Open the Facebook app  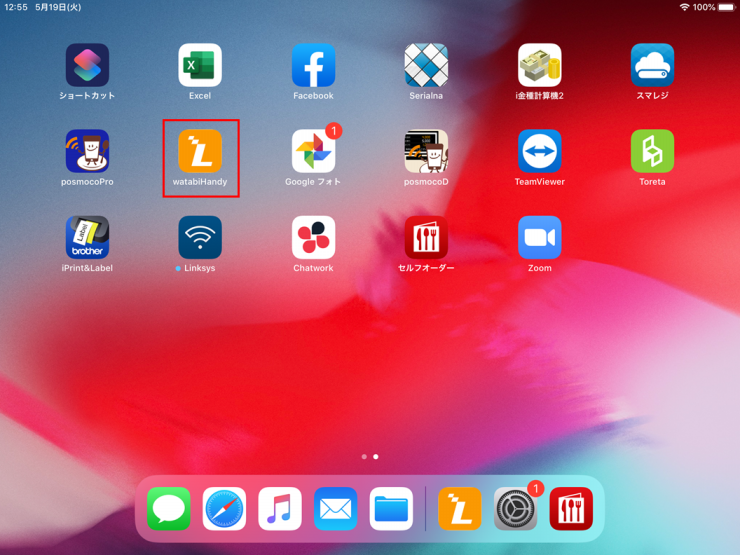[313, 65]
